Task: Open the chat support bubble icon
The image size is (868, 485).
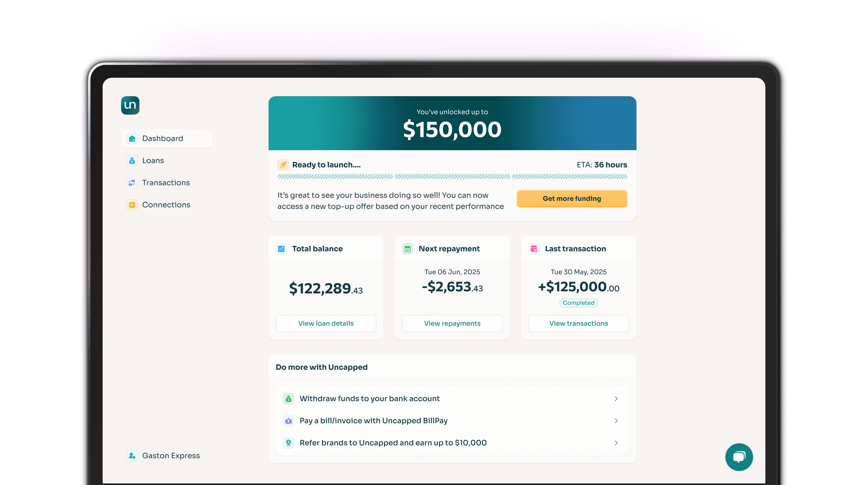Action: tap(739, 457)
